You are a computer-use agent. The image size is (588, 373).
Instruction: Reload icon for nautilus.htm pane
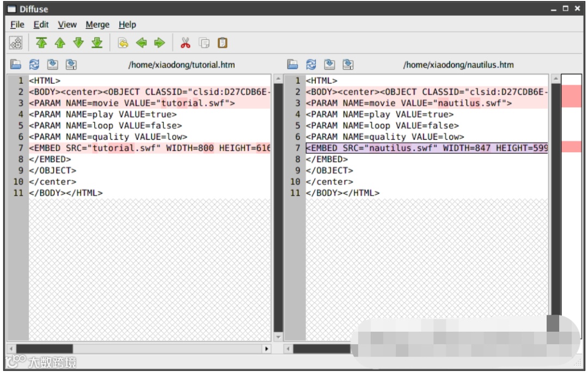coord(311,64)
